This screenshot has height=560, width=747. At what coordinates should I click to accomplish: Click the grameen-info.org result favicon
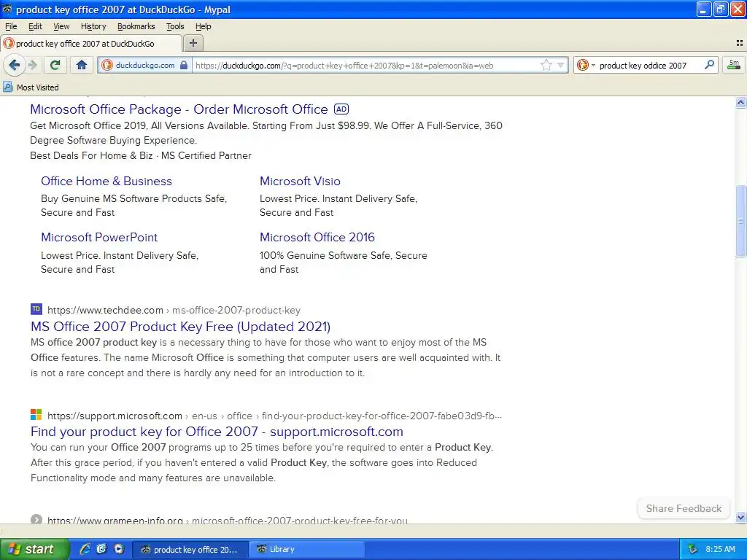pyautogui.click(x=36, y=519)
